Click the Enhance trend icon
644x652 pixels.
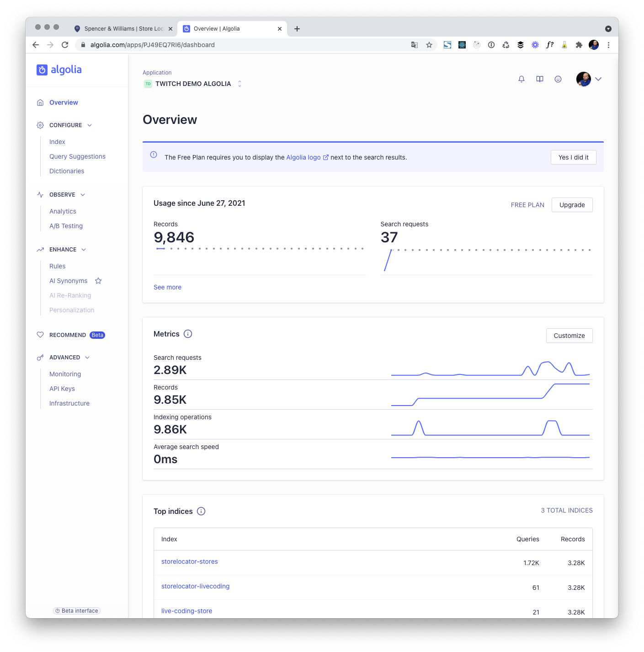tap(40, 250)
